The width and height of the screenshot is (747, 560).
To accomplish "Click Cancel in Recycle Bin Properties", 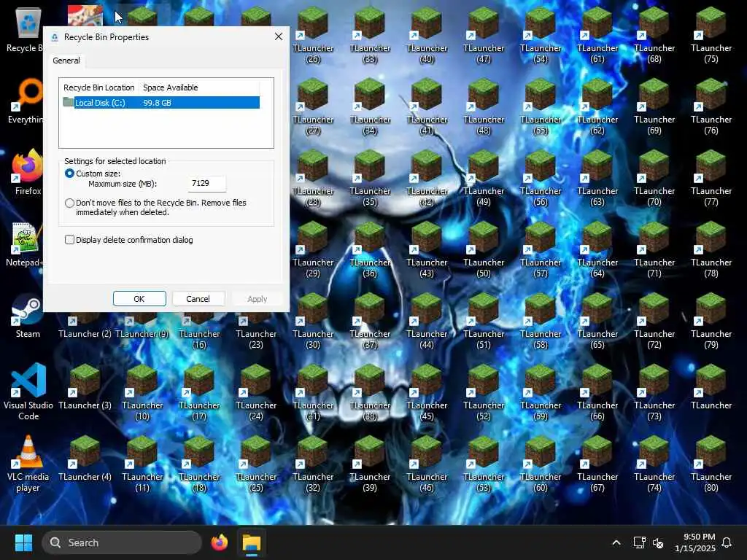I will 198,298.
